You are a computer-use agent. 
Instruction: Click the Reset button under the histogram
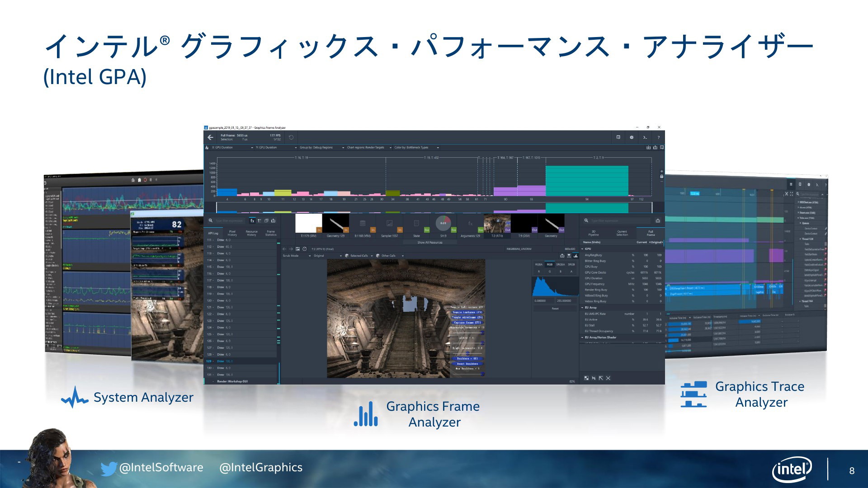[555, 309]
